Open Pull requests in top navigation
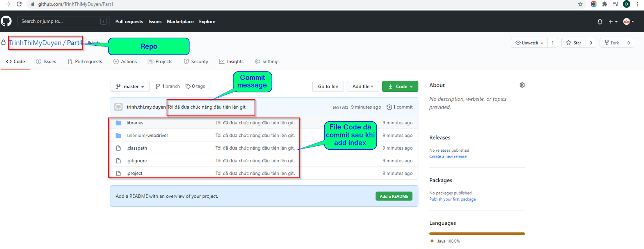This screenshot has height=249, width=644. 129,21
